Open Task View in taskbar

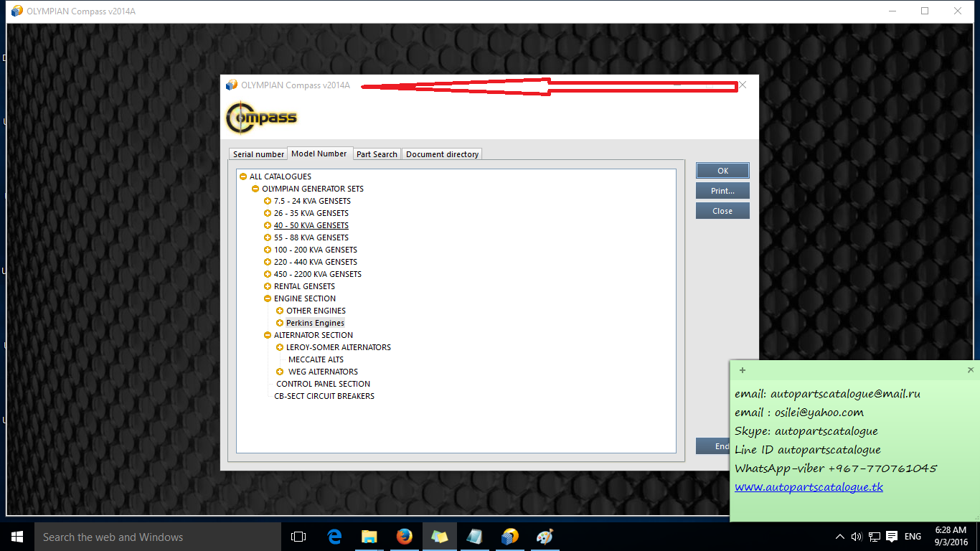point(298,537)
